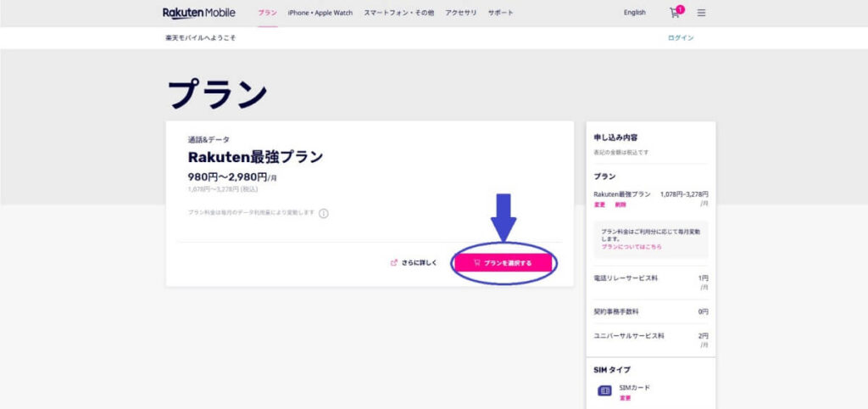The width and height of the screenshot is (868, 409).
Task: Click the 980円〜2,980円 price text
Action: point(227,176)
